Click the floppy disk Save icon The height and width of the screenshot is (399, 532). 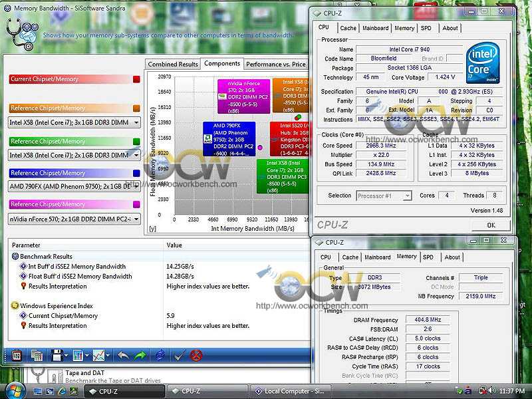(57, 356)
